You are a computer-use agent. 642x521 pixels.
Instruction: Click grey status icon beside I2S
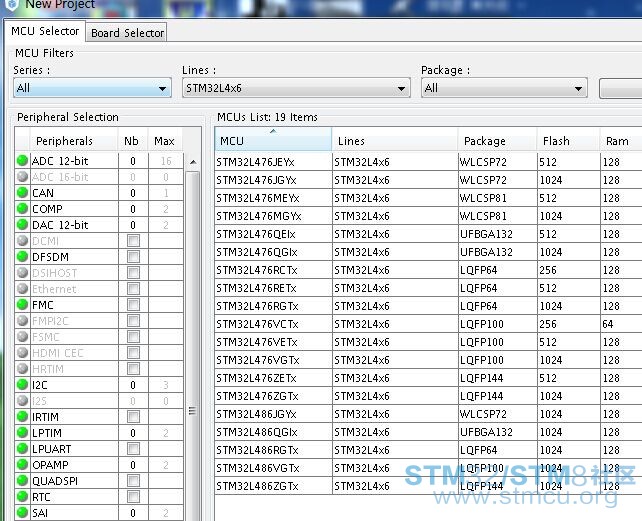(x=23, y=401)
